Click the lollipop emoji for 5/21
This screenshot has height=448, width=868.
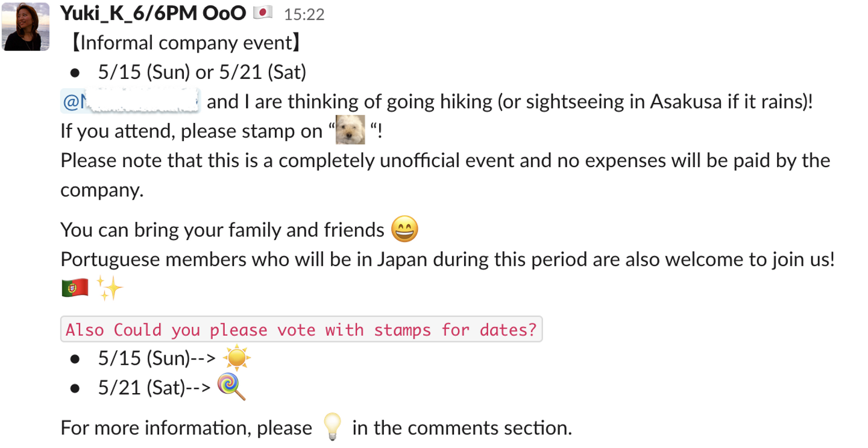[231, 388]
